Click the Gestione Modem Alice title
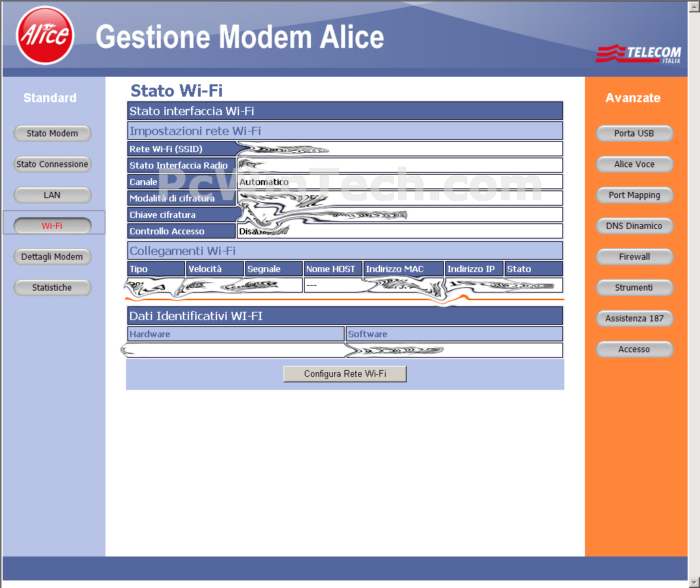This screenshot has width=700, height=588. tap(240, 36)
